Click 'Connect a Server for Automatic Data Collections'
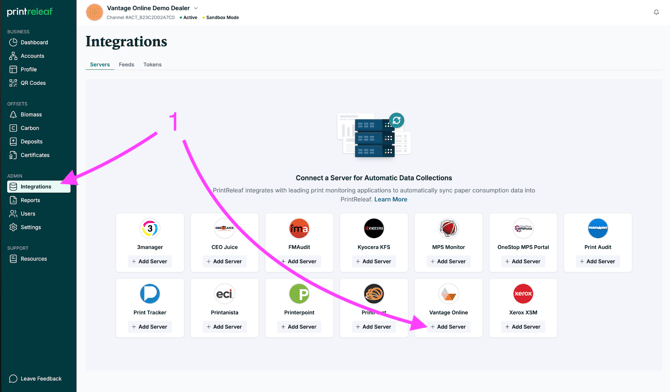670x392 pixels. point(374,178)
